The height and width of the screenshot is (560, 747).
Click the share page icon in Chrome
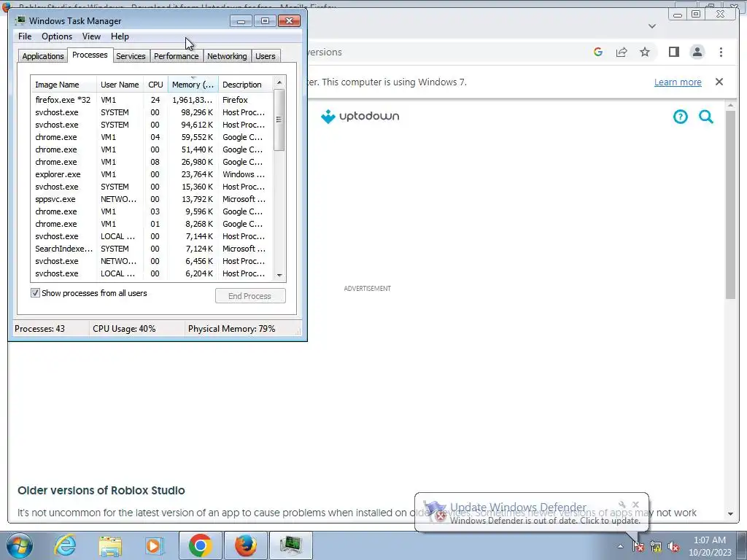[622, 52]
